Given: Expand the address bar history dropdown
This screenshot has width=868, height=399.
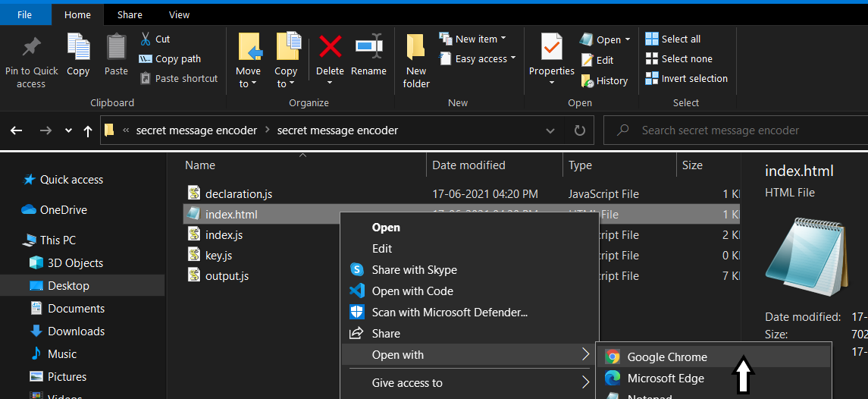Looking at the screenshot, I should click(550, 130).
